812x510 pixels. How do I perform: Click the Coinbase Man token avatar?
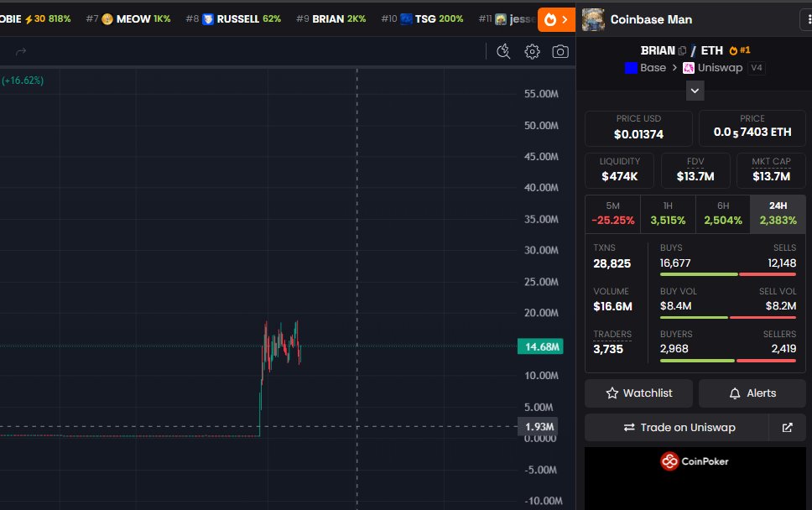[x=593, y=19]
